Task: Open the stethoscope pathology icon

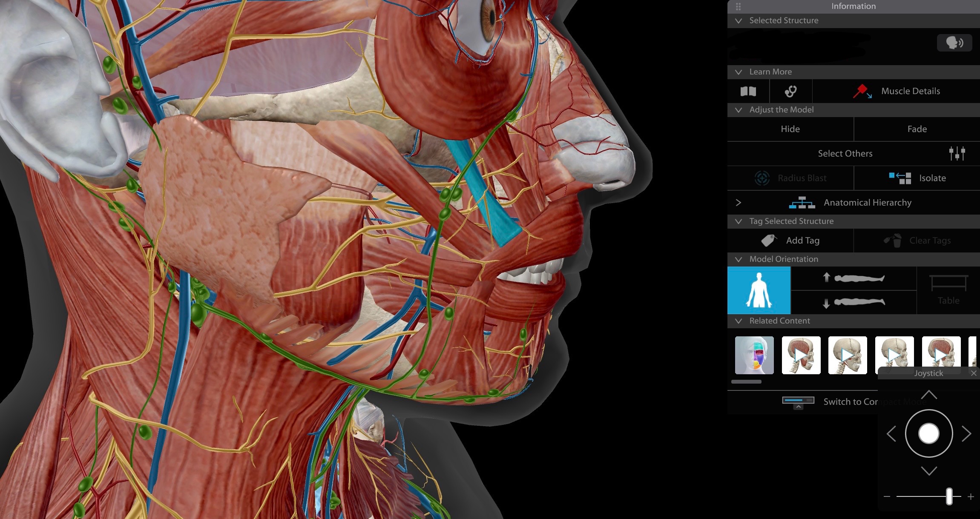Action: pyautogui.click(x=791, y=91)
